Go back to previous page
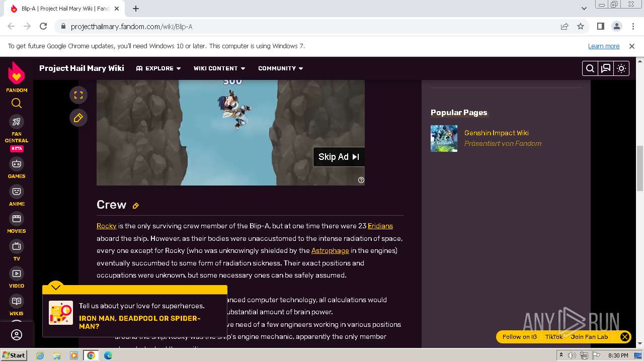Image resolution: width=644 pixels, height=362 pixels. pos(11,26)
